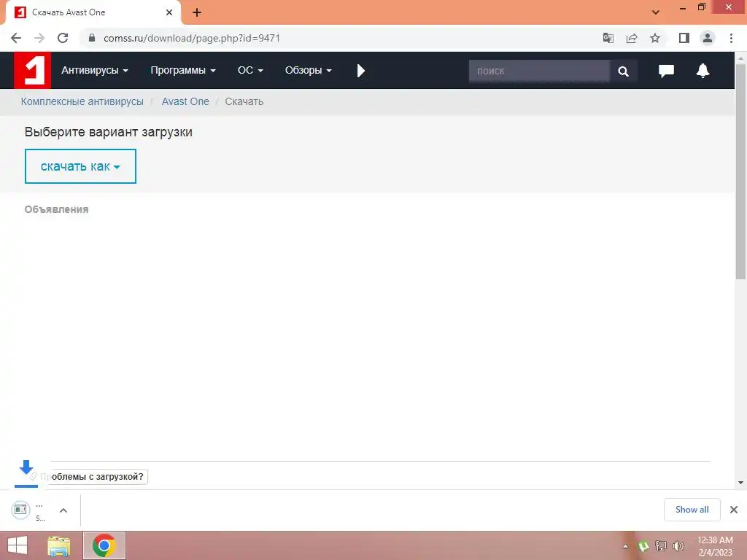Click the Chrome taskbar icon
The width and height of the screenshot is (747, 560).
point(104,545)
